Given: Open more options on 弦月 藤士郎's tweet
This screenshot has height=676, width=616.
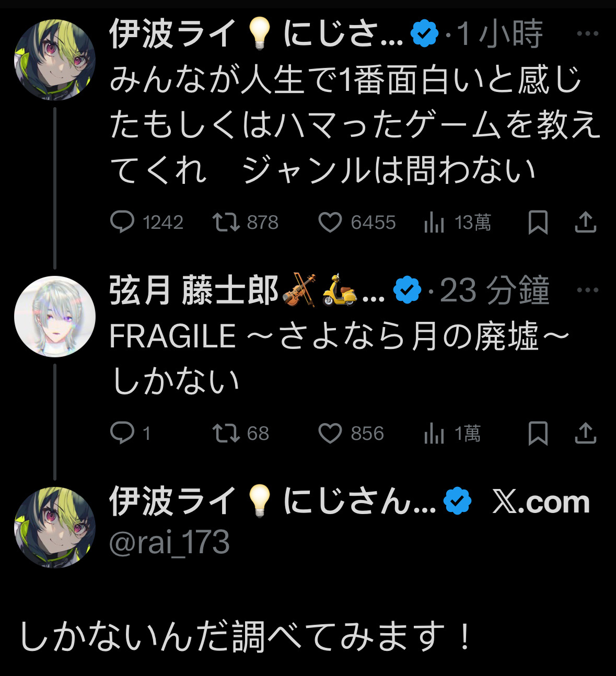Looking at the screenshot, I should click(587, 290).
